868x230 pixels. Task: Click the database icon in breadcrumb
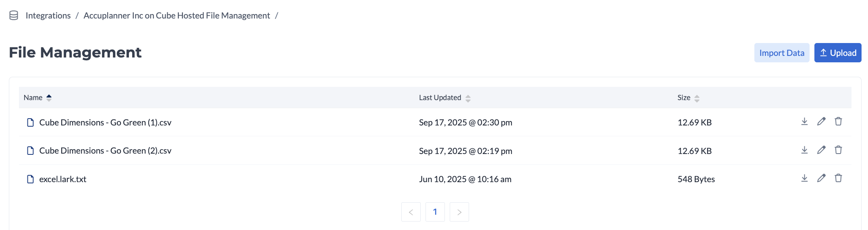point(14,16)
